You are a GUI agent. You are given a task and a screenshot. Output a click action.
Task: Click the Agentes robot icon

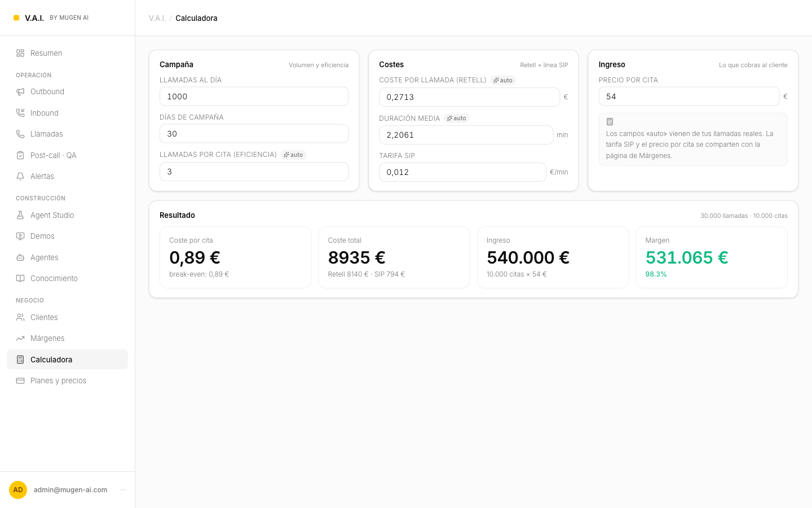click(x=20, y=257)
